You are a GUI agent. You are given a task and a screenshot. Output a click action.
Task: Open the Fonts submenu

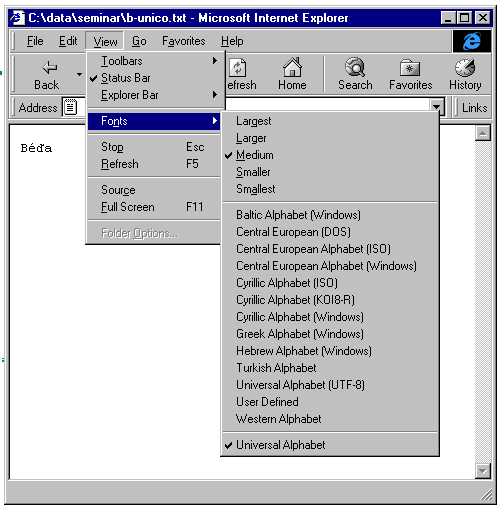pyautogui.click(x=154, y=121)
